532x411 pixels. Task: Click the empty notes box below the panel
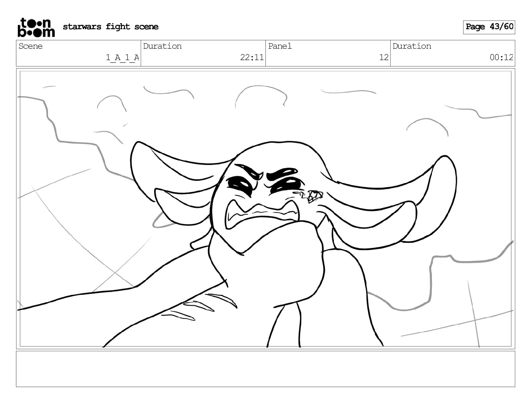click(x=265, y=369)
